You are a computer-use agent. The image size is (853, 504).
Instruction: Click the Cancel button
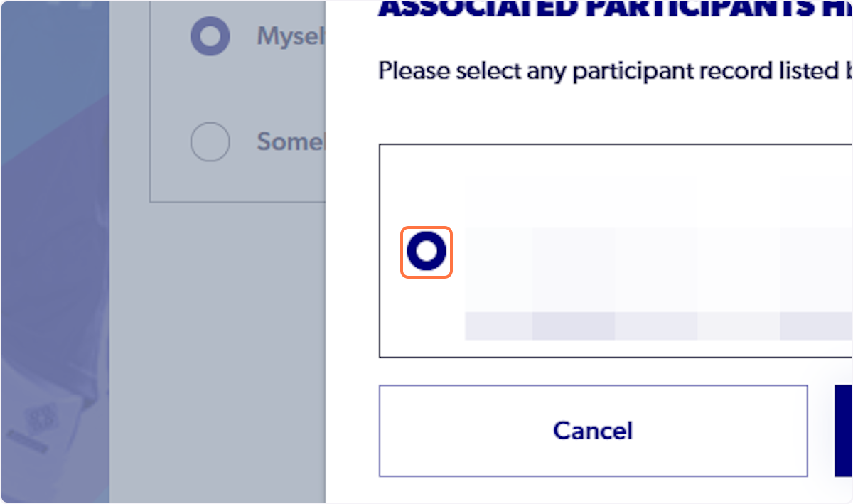pos(593,431)
